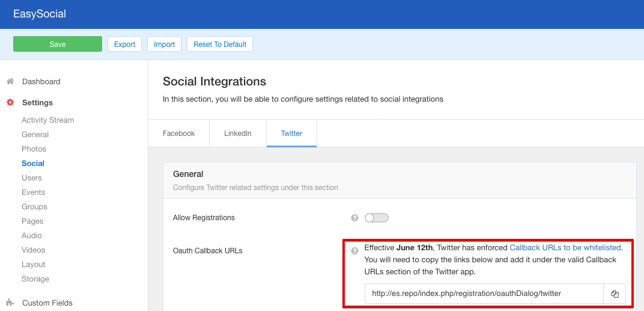
Task: Open Groups settings
Action: point(34,206)
